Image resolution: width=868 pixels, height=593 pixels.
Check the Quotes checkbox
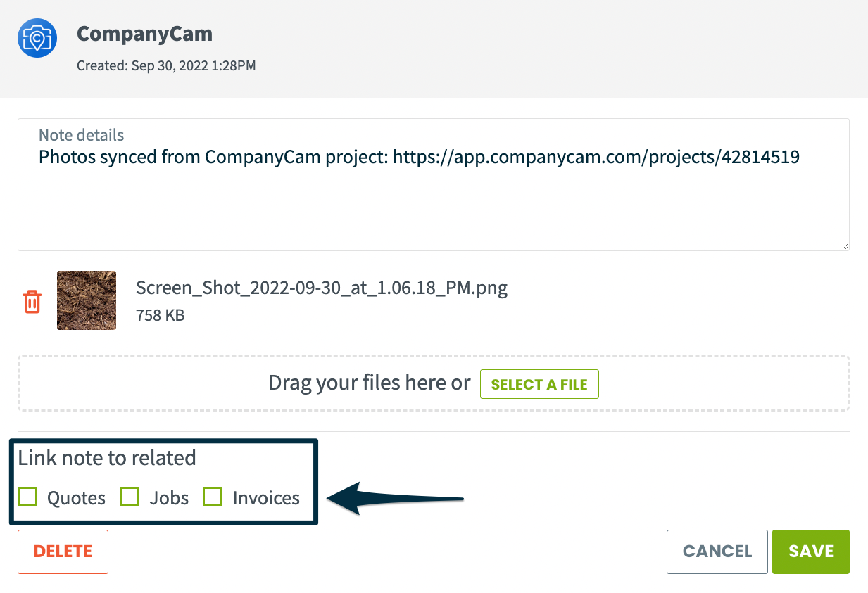tap(27, 497)
